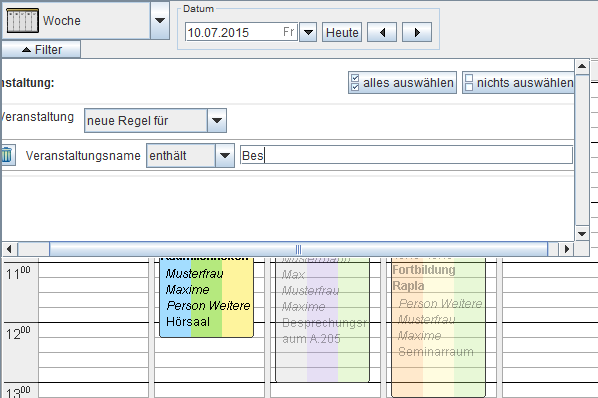Click alles auswählen button
The height and width of the screenshot is (398, 598).
402,82
